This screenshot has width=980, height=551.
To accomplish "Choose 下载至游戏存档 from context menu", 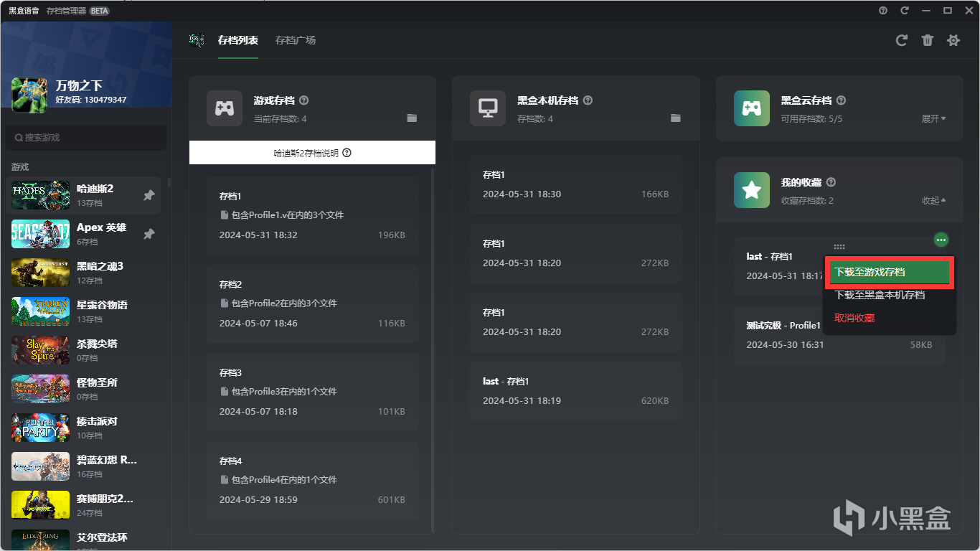I will 890,272.
